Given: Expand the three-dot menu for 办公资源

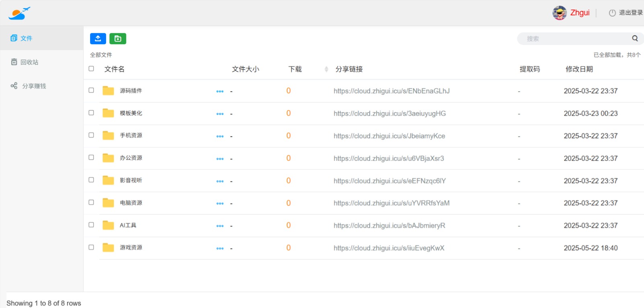Looking at the screenshot, I should pyautogui.click(x=220, y=159).
